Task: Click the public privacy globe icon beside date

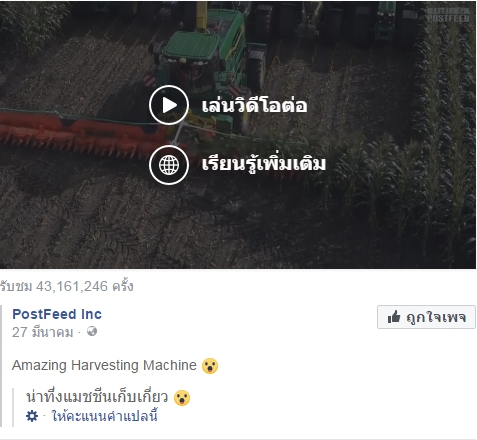Action: click(92, 331)
